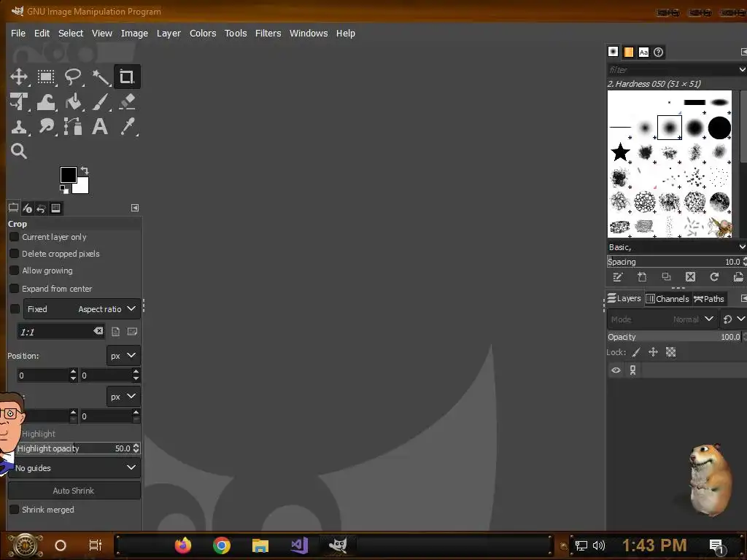Create a new brush
Screen dimensions: 747x560
[642, 277]
